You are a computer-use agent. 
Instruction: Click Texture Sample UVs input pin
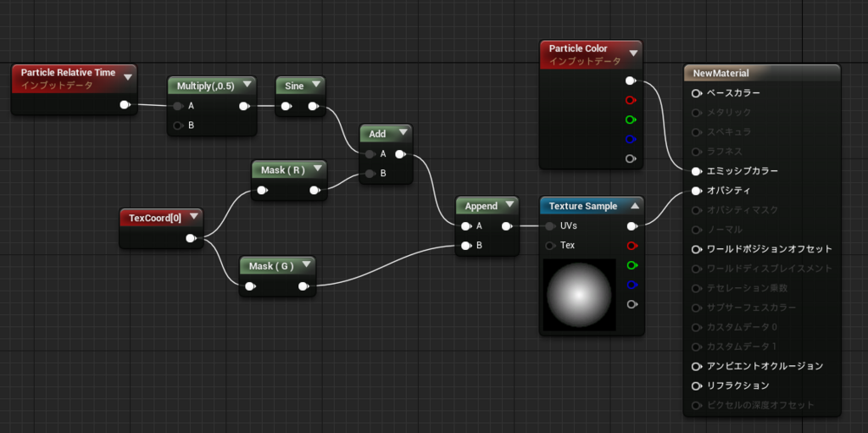point(549,226)
